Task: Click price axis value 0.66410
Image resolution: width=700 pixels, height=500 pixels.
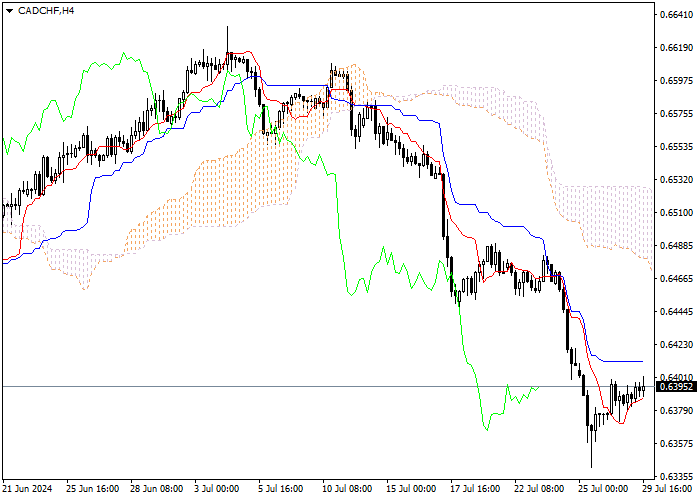Action: (x=676, y=15)
